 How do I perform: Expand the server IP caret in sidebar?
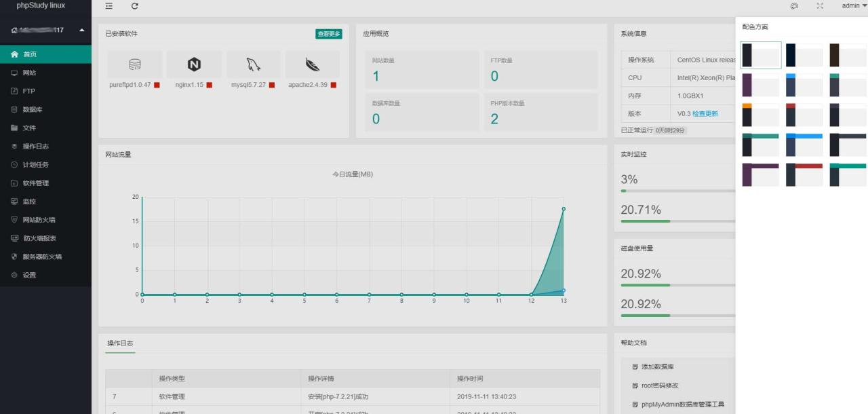coord(82,30)
